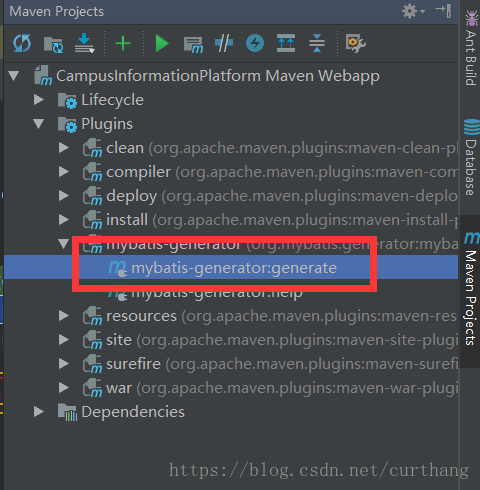
Task: Click the surefire plugin icon
Action: tap(92, 364)
